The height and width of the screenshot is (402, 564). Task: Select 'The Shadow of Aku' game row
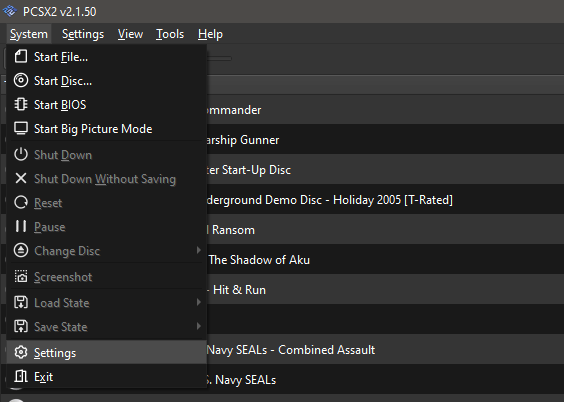click(385, 260)
